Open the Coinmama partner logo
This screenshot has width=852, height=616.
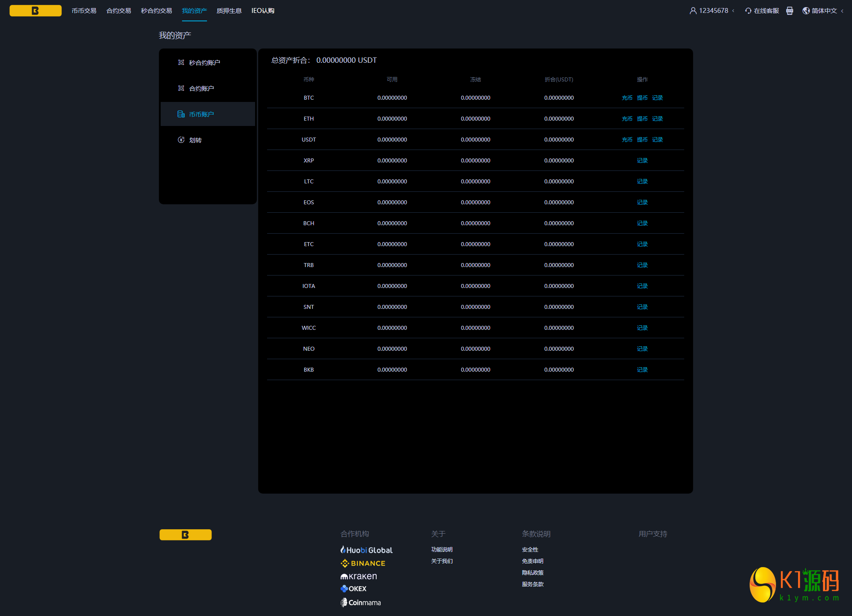coord(361,602)
